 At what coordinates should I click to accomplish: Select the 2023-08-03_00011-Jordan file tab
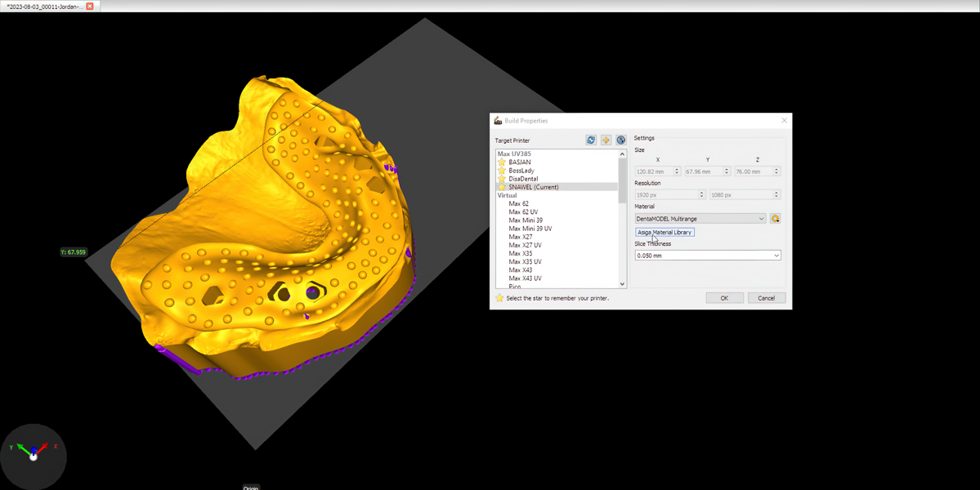(44, 6)
